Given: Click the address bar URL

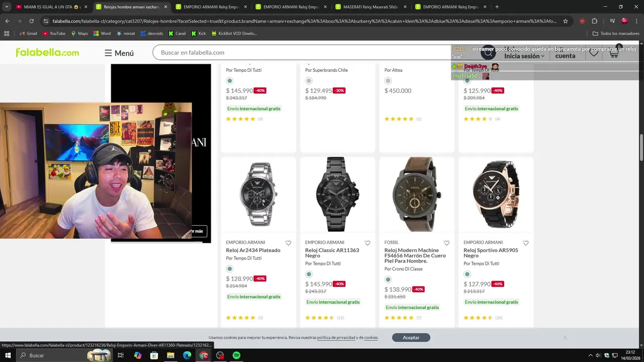Looking at the screenshot, I should 304,21.
